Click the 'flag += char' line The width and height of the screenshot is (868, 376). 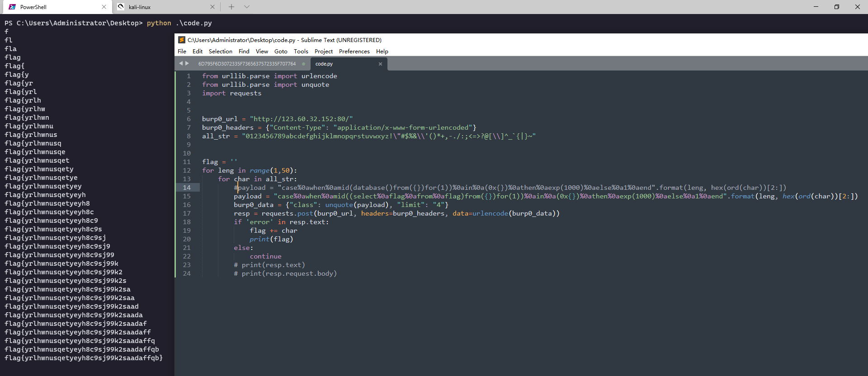click(274, 230)
